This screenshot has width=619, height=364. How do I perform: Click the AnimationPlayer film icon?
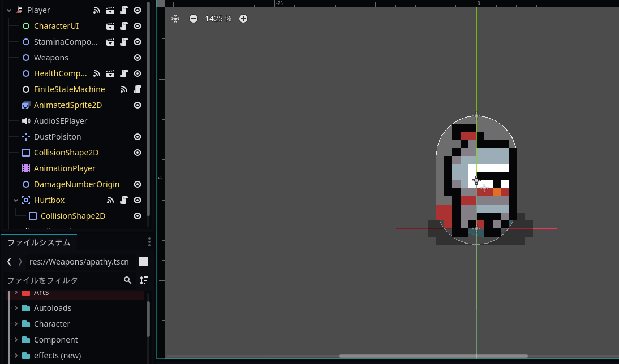coord(26,168)
